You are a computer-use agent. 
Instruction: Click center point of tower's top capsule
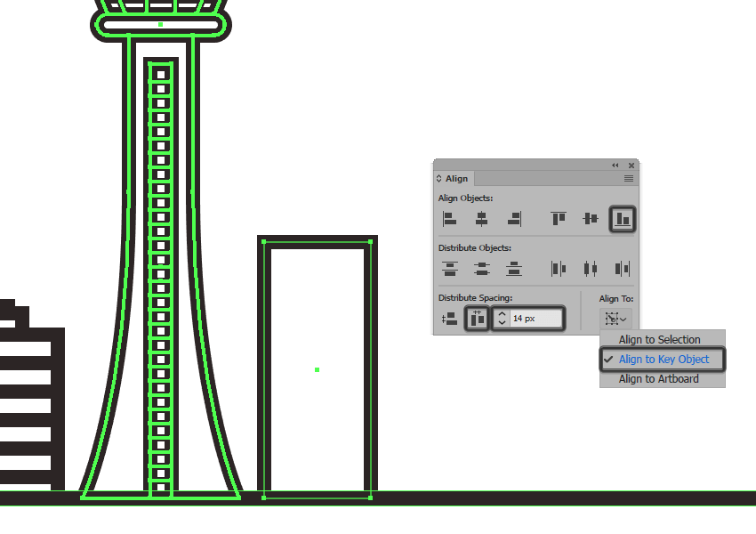[x=161, y=25]
